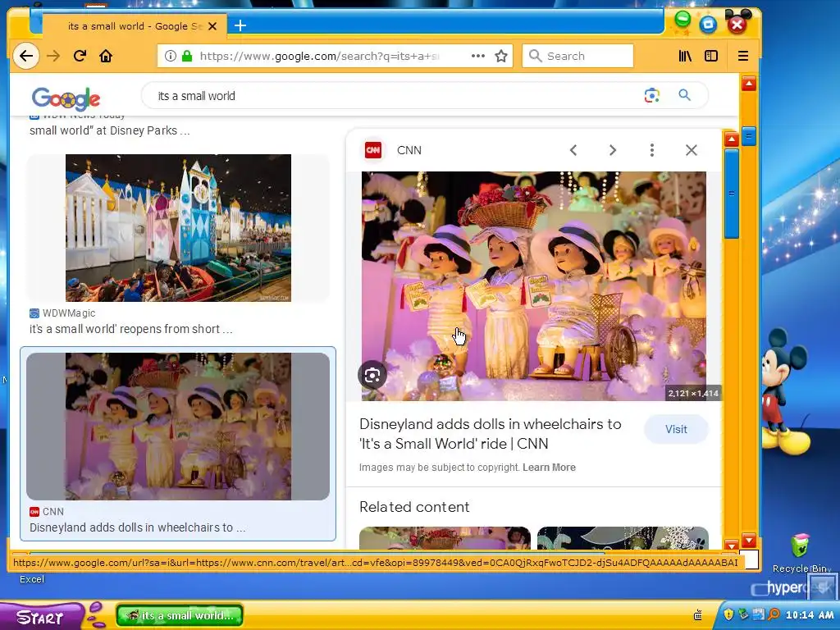Click preview panel blue scrollbar thumb
Viewport: 840px width, 630px height.
[x=731, y=194]
